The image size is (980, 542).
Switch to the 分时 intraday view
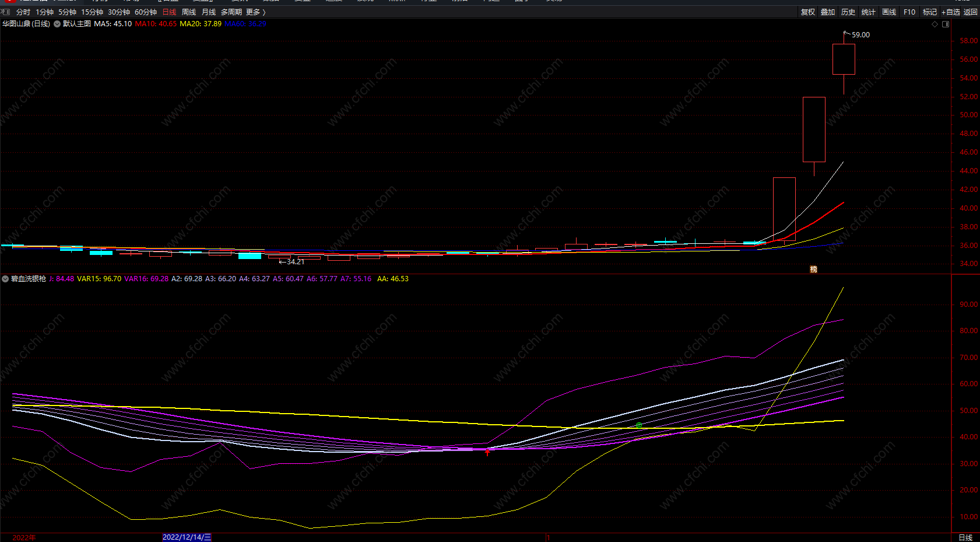(23, 12)
